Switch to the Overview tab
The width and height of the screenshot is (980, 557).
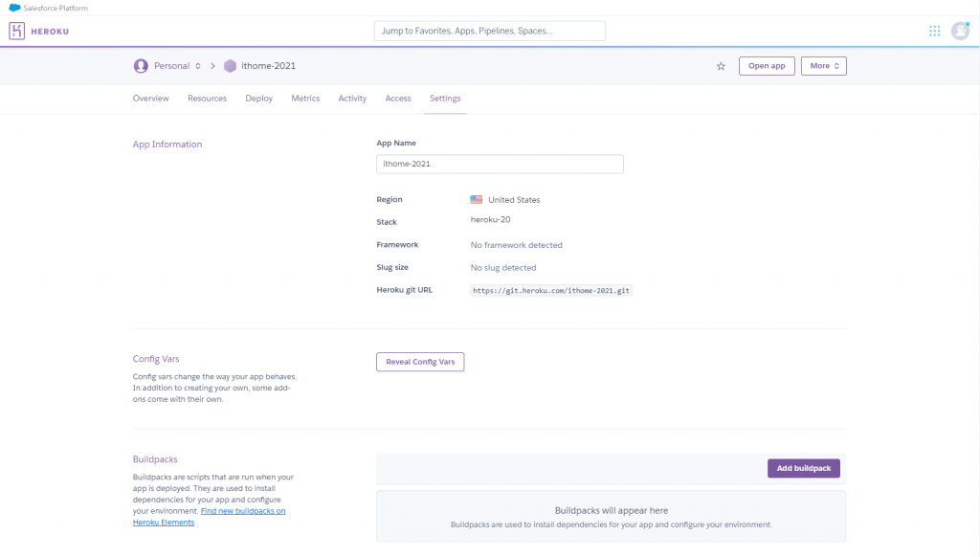click(150, 99)
